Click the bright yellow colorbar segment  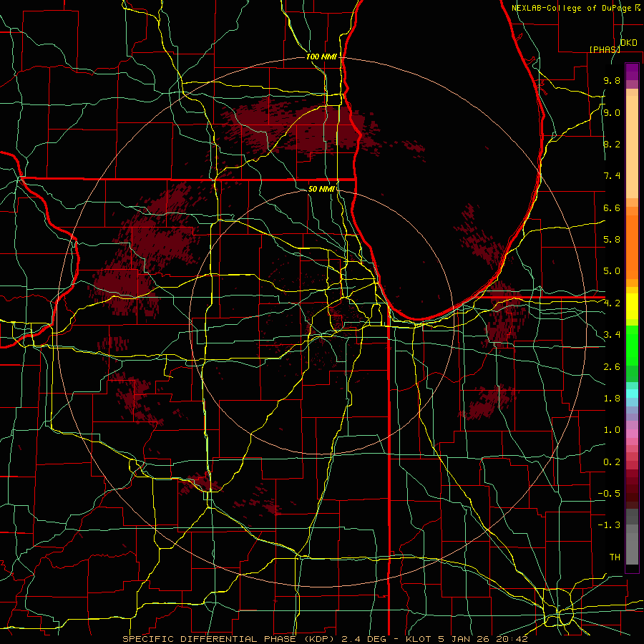tap(632, 306)
